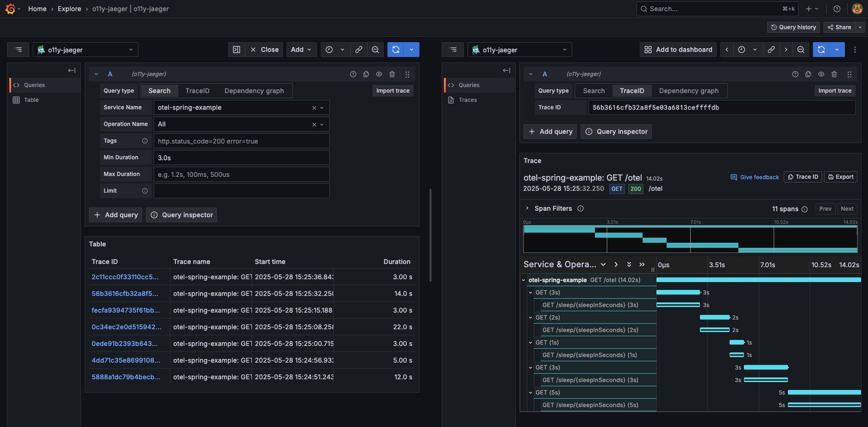Screen dimensions: 868x427
Task: Select the Search query type in left pane
Action: click(159, 91)
